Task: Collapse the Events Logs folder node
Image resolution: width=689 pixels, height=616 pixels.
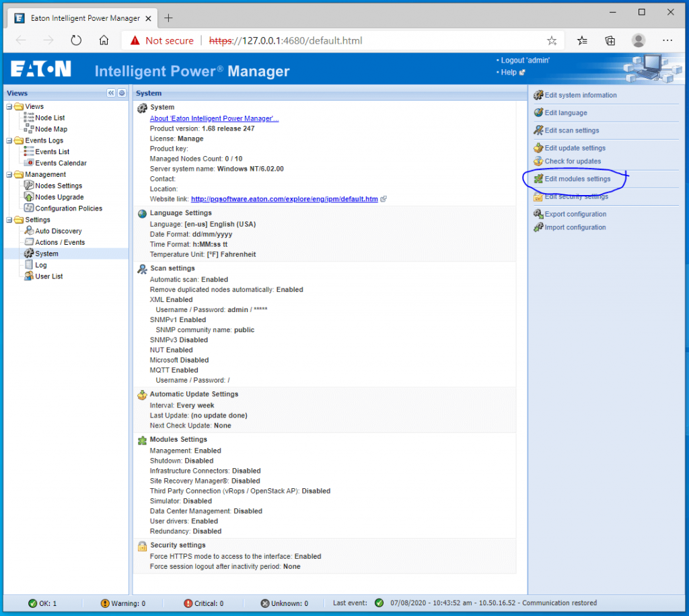Action: pyautogui.click(x=9, y=141)
